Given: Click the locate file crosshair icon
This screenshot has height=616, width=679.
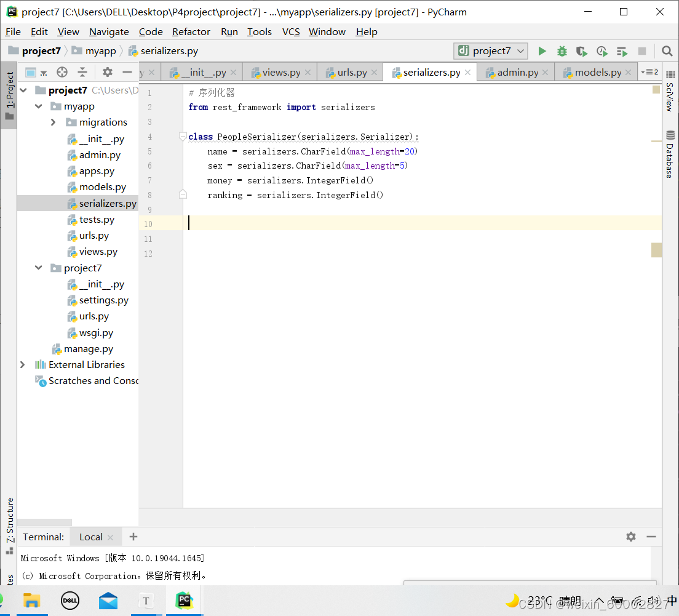Looking at the screenshot, I should (62, 73).
